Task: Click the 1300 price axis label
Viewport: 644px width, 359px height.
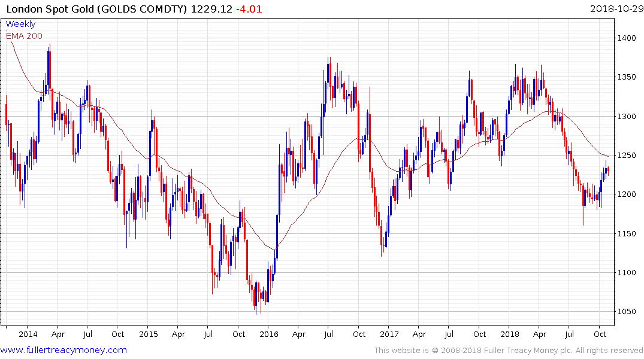Action: (627, 117)
